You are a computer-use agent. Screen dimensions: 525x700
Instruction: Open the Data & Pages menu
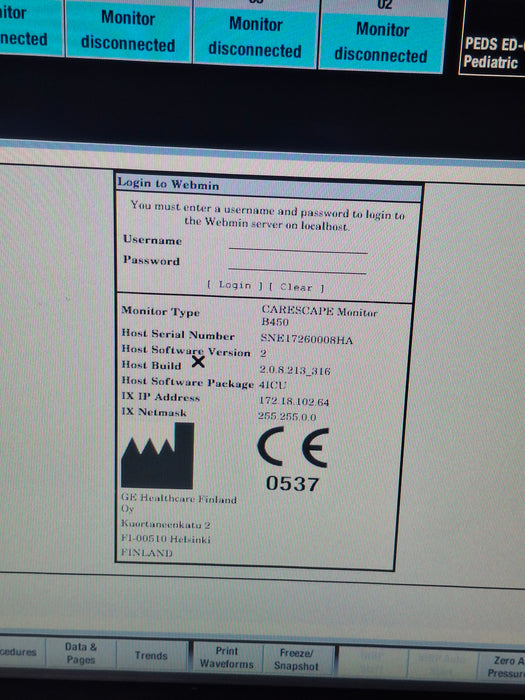pyautogui.click(x=81, y=653)
